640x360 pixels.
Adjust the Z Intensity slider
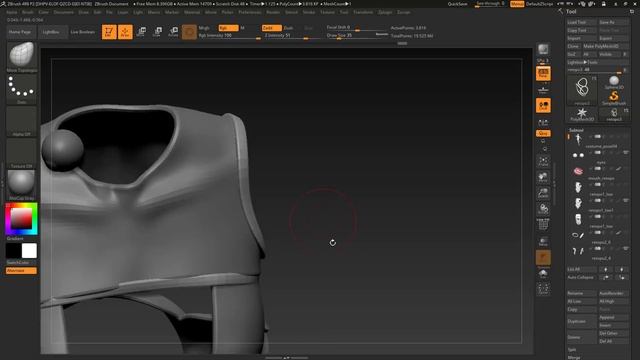293,36
